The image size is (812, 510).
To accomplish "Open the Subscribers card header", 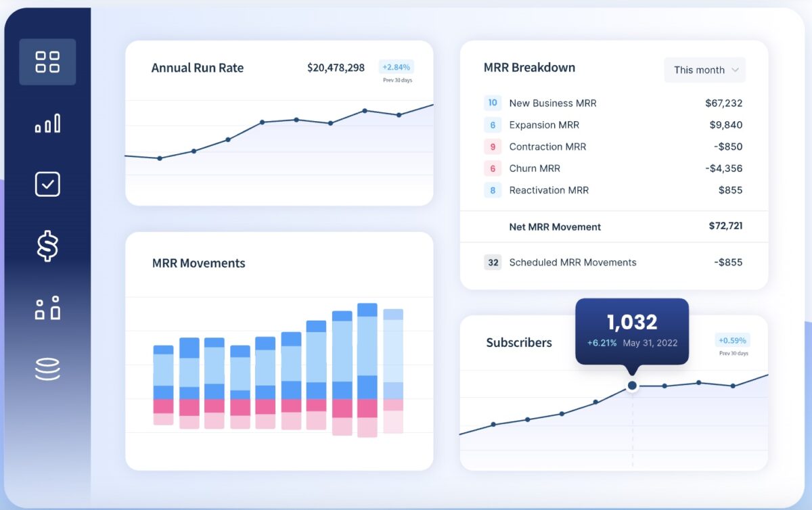I will coord(518,343).
